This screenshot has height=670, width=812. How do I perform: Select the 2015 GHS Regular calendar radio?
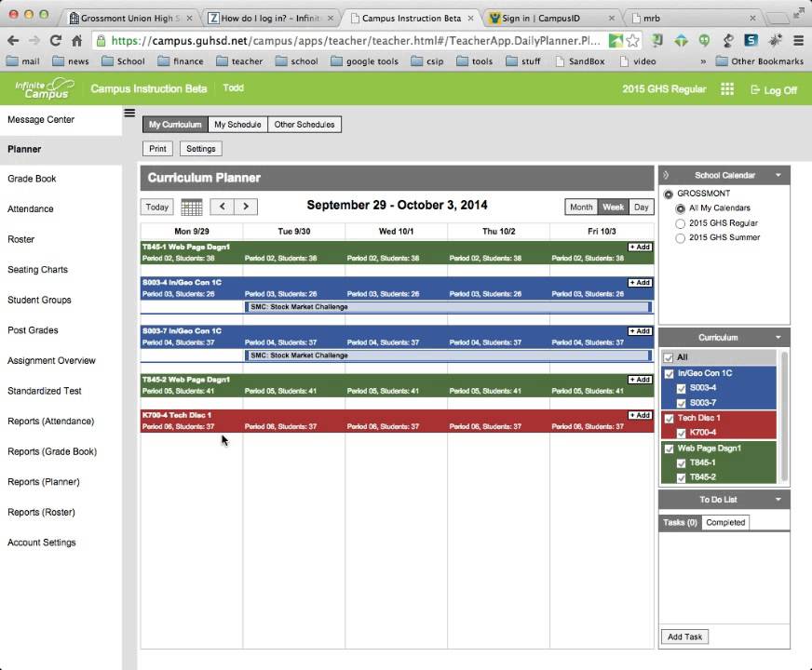click(681, 223)
